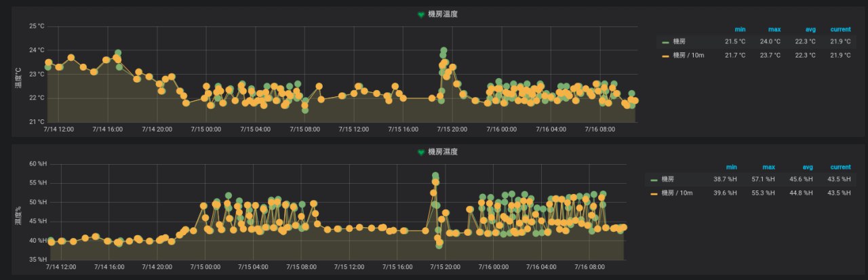The width and height of the screenshot is (868, 280).
Task: Click the 22.3 °C avg value in 機房 row
Action: (806, 42)
